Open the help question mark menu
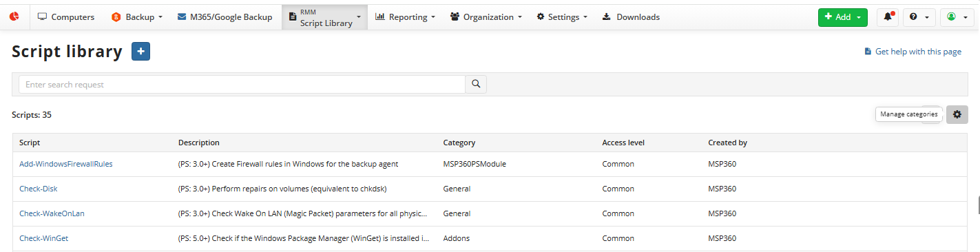This screenshot has height=252, width=980. pyautogui.click(x=919, y=17)
